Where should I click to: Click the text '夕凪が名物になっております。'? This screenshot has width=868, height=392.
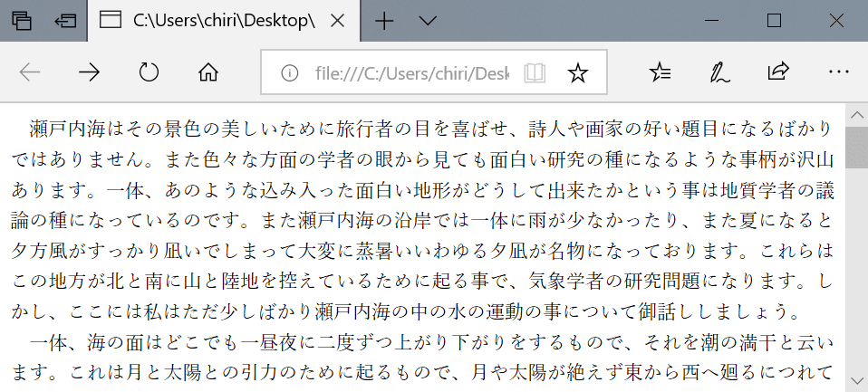coord(620,252)
